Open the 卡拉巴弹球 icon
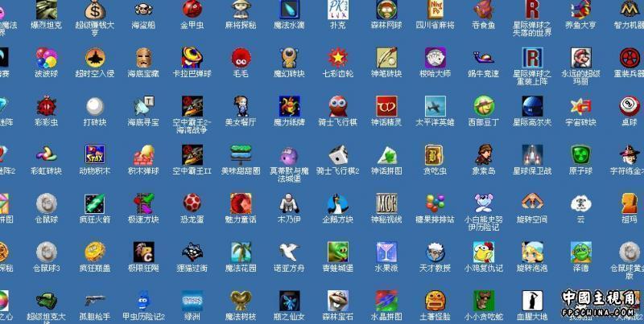644x324 pixels. [x=192, y=58]
